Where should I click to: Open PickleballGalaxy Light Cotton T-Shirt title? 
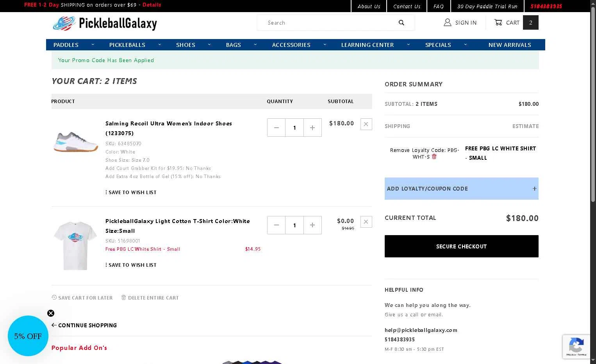tap(178, 226)
